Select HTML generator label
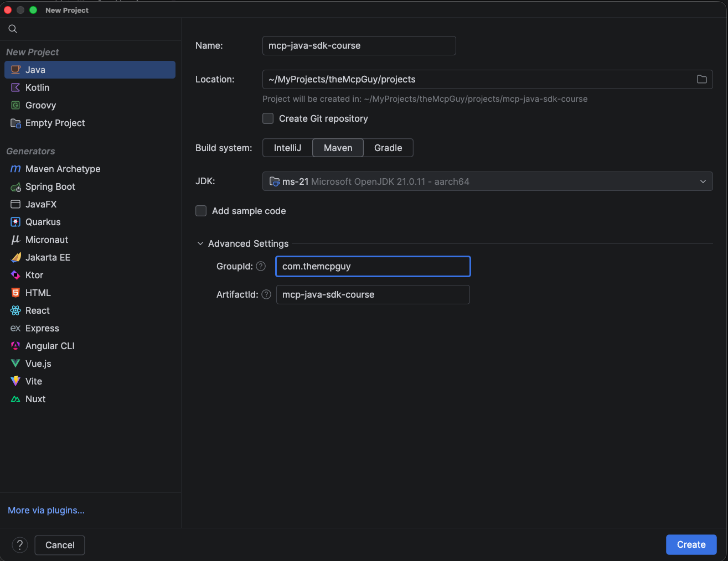 tap(38, 293)
